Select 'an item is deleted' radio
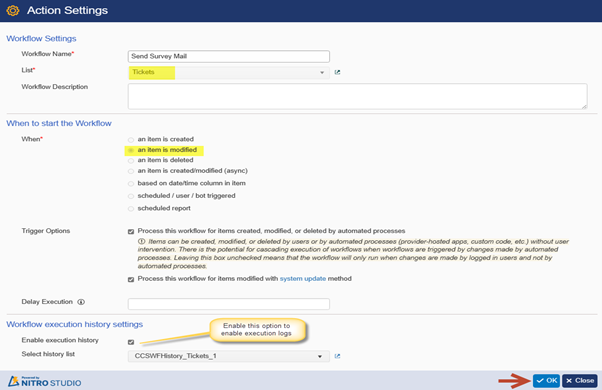 [131, 160]
